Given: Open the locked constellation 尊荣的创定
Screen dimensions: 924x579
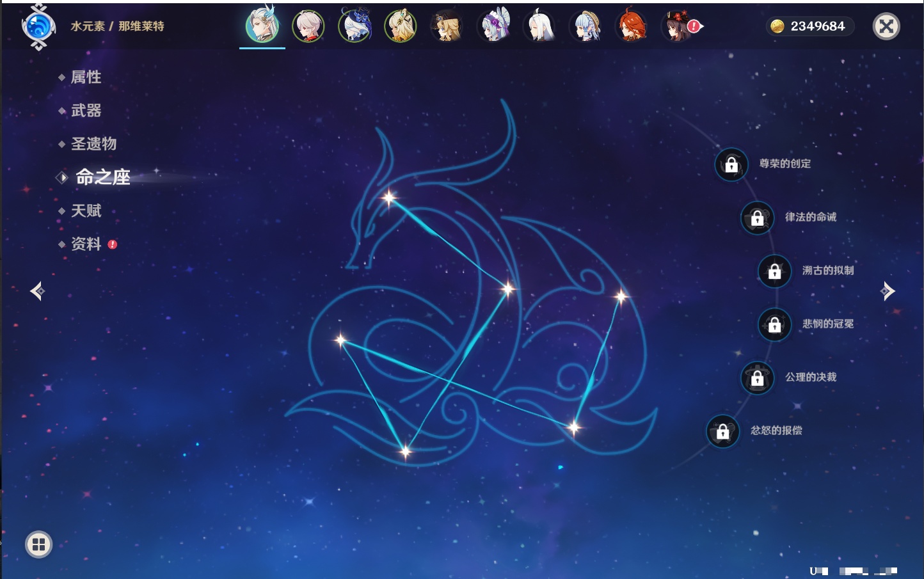Looking at the screenshot, I should tap(731, 165).
